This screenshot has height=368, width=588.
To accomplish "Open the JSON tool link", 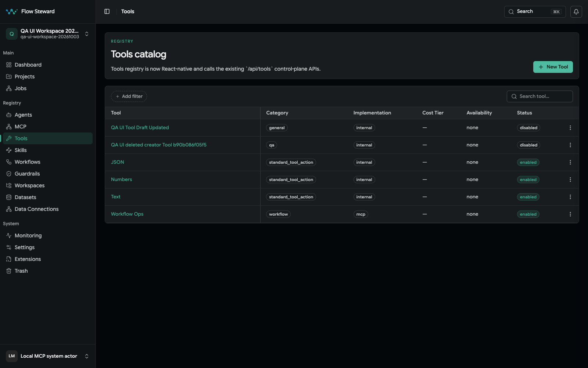I will point(118,162).
